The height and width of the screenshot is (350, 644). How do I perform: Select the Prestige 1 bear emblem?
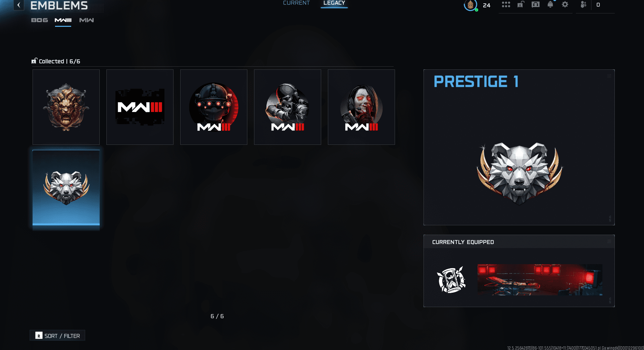click(x=66, y=188)
